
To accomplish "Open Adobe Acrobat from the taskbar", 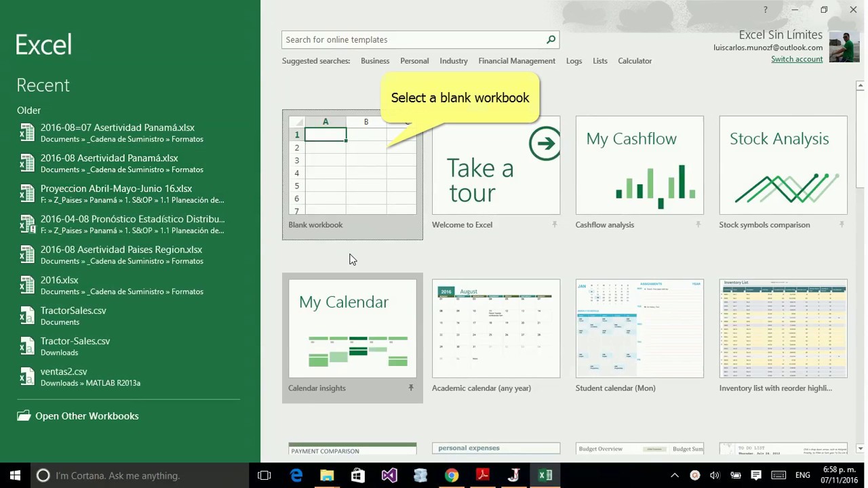I will click(483, 475).
